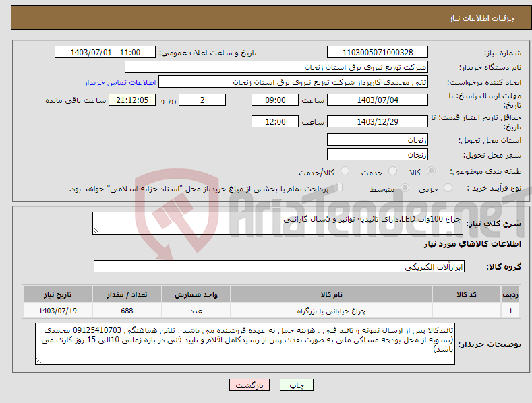Click the remaining time field 21:12:05

click(132, 100)
